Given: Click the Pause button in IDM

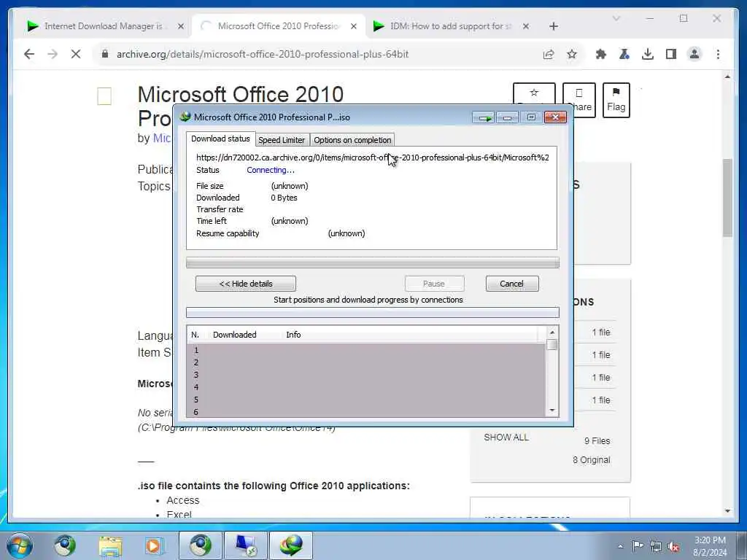Looking at the screenshot, I should [x=434, y=284].
